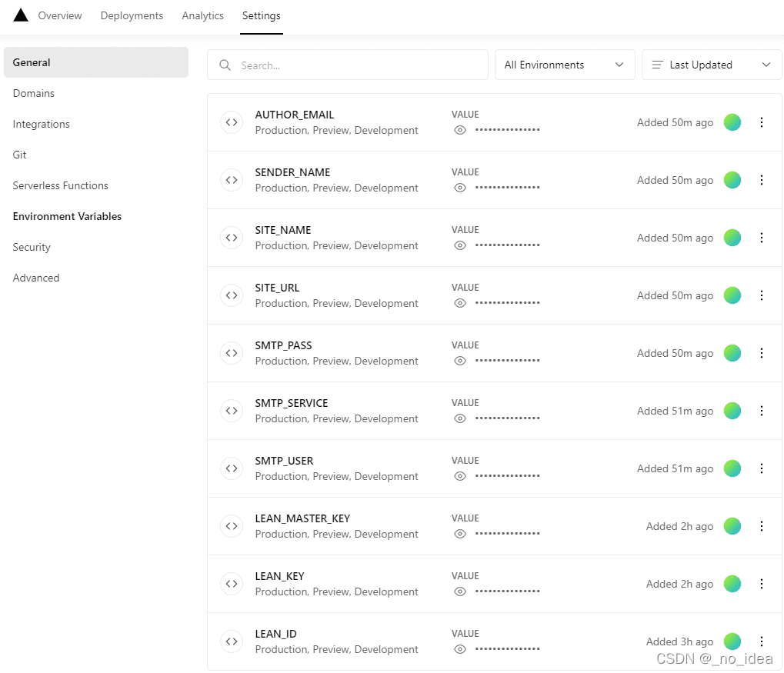Click the LEAN_MASTER_KEY variable name
Viewport: 784px width, 673px height.
pyautogui.click(x=302, y=518)
